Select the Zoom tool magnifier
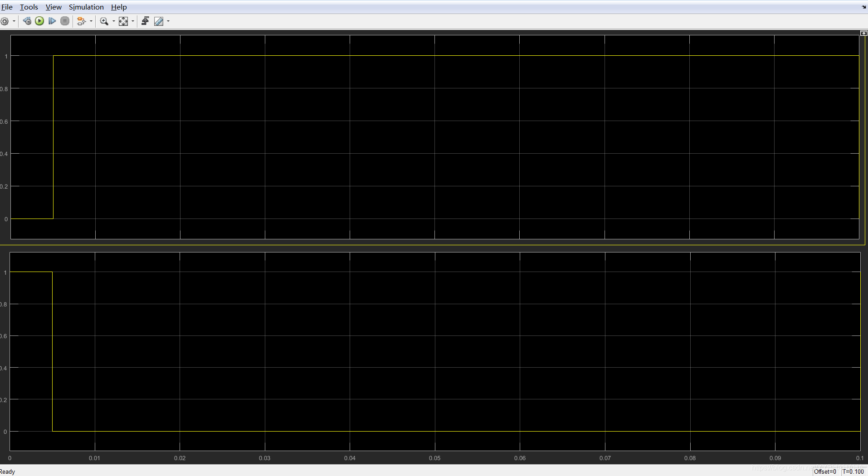The width and height of the screenshot is (868, 476). click(x=104, y=21)
